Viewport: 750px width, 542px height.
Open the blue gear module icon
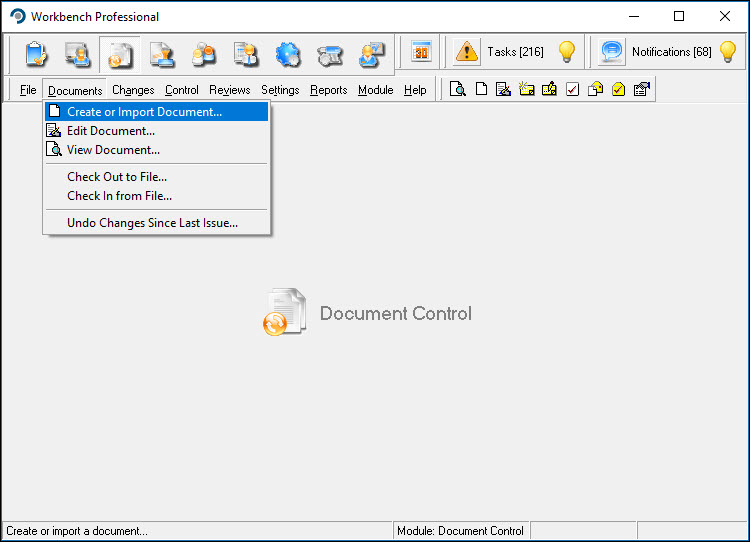288,54
